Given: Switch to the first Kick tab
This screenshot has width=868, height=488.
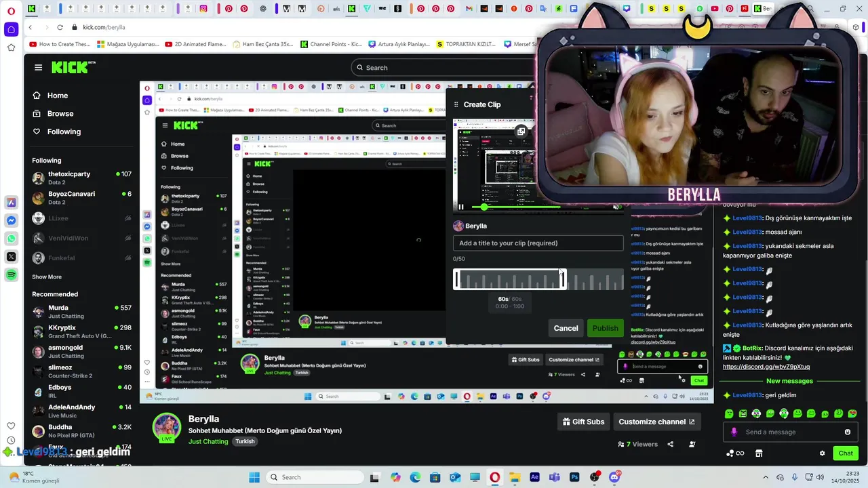Looking at the screenshot, I should pos(31,9).
